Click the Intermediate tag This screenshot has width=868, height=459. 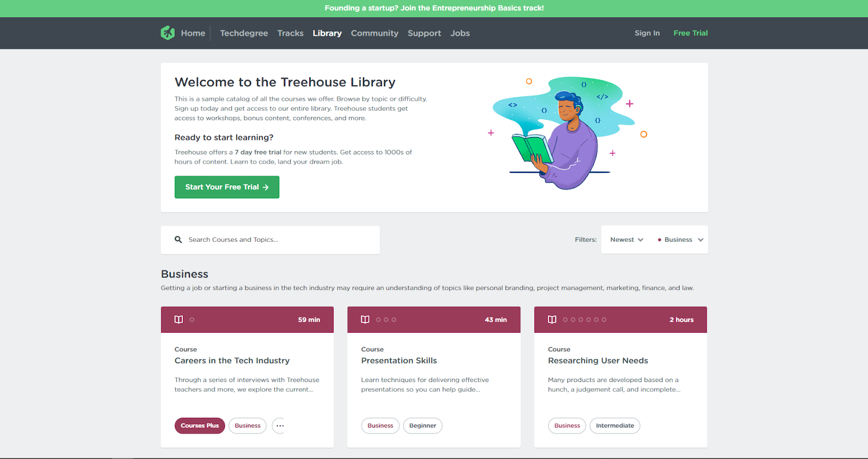tap(615, 426)
